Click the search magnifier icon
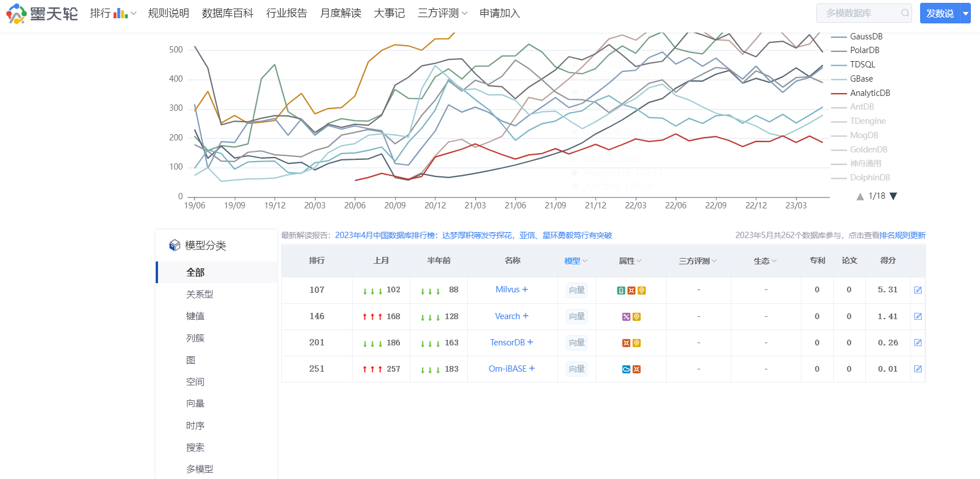Viewport: 980px width, 479px height. click(905, 13)
